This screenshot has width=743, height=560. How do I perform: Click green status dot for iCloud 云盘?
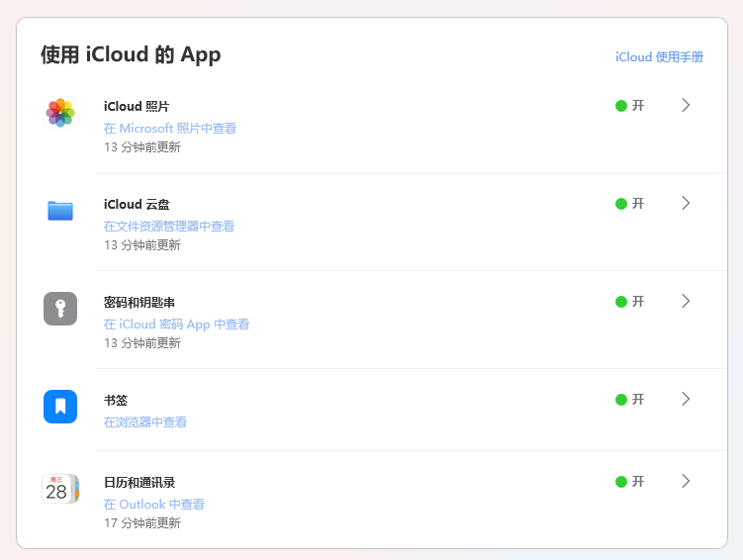[x=621, y=204]
